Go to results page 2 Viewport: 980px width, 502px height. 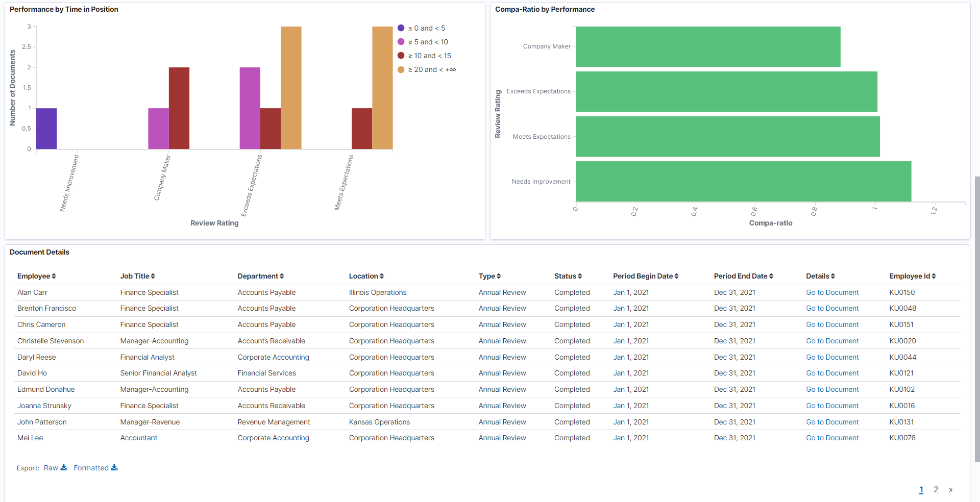click(936, 489)
